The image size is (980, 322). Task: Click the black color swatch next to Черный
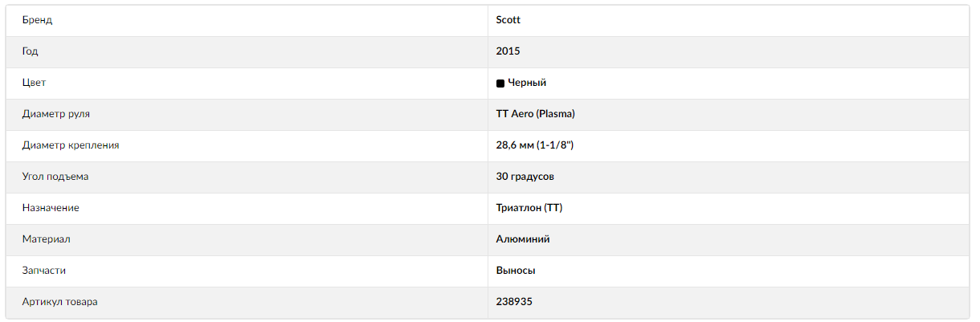500,83
